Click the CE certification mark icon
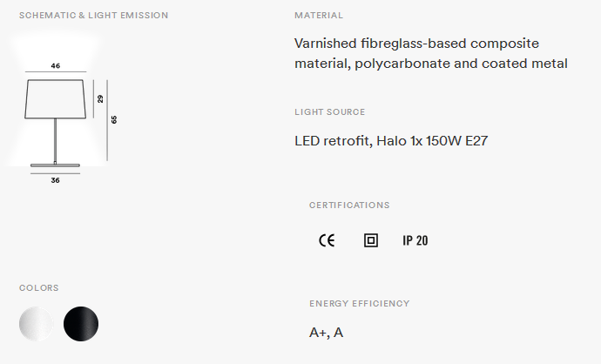 pyautogui.click(x=327, y=240)
